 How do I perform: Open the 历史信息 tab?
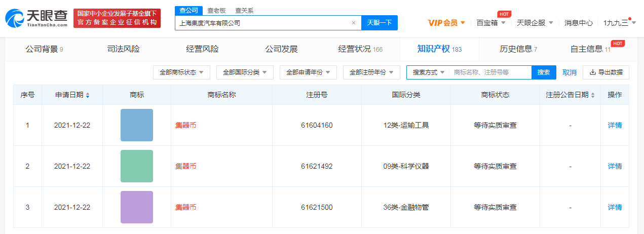coord(518,49)
